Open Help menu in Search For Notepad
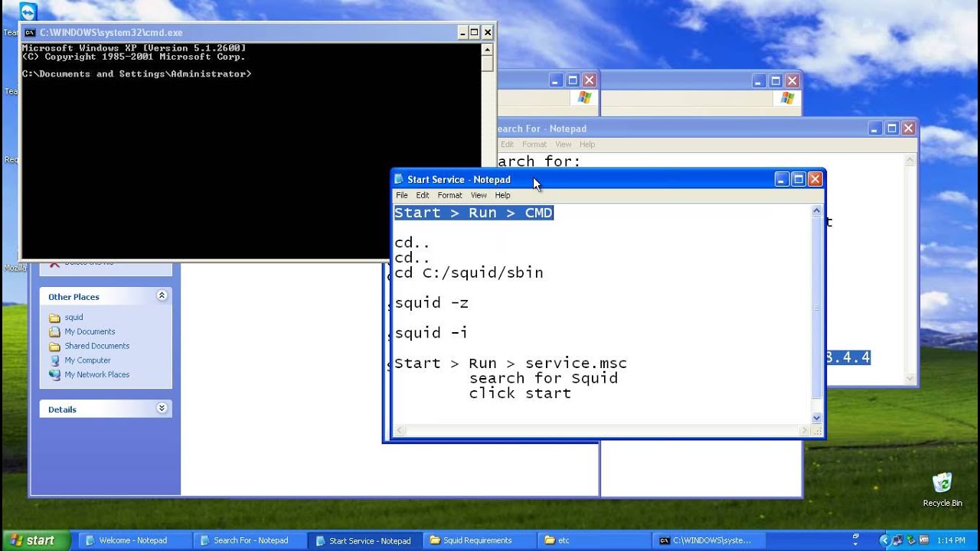Viewport: 980px width, 551px height. tap(587, 144)
